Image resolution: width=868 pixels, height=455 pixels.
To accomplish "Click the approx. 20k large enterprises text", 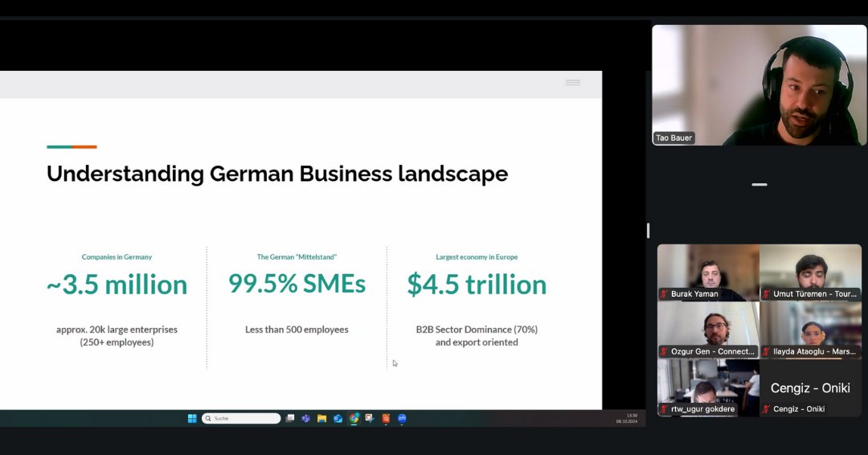I will tap(117, 330).
